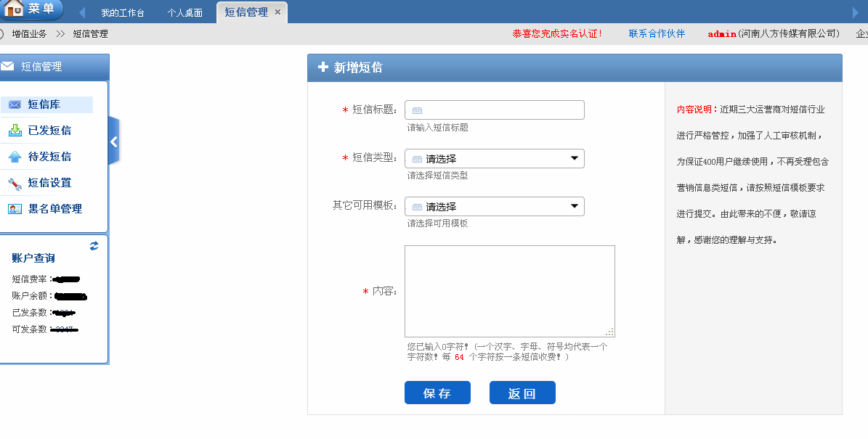
Task: Collapse the left sidebar panel
Action: pyautogui.click(x=113, y=142)
